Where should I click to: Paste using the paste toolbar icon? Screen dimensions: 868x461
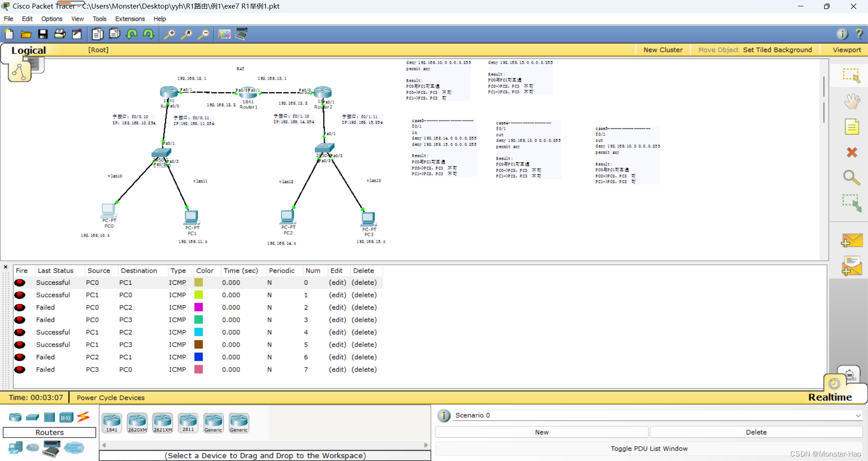coord(114,34)
